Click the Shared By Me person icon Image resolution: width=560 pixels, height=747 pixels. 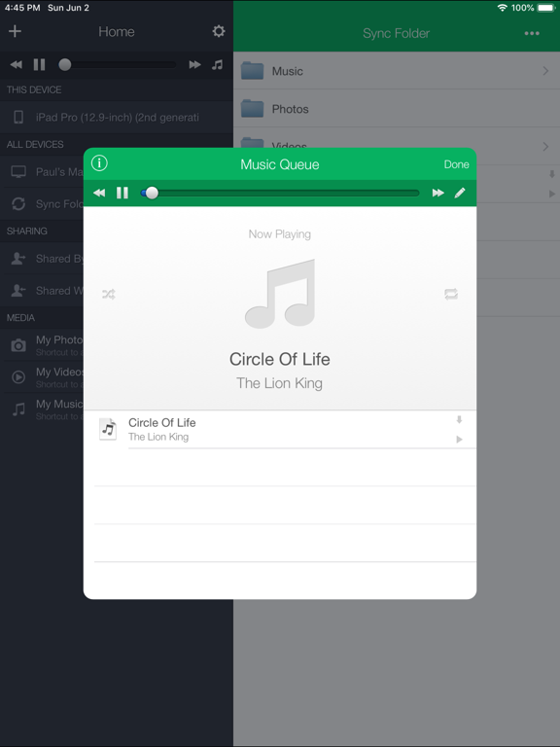(18, 259)
